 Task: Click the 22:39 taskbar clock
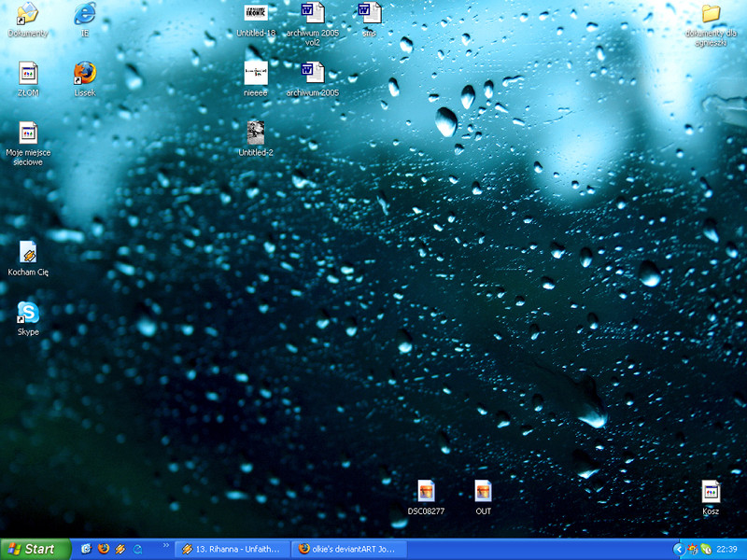[726, 550]
